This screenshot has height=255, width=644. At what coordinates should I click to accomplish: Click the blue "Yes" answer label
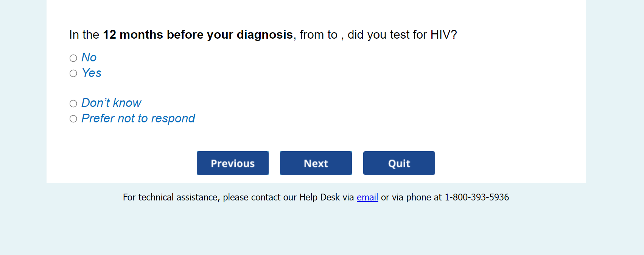tap(92, 73)
